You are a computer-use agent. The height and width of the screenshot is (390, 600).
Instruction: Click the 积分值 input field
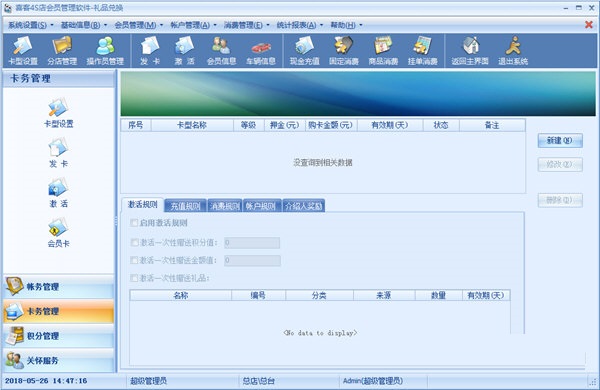pyautogui.click(x=252, y=243)
